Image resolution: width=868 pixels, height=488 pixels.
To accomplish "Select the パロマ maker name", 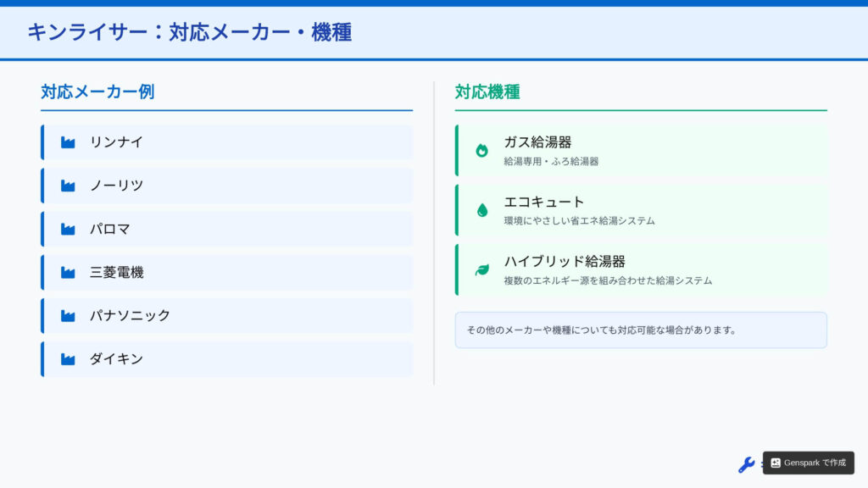I will coord(109,229).
